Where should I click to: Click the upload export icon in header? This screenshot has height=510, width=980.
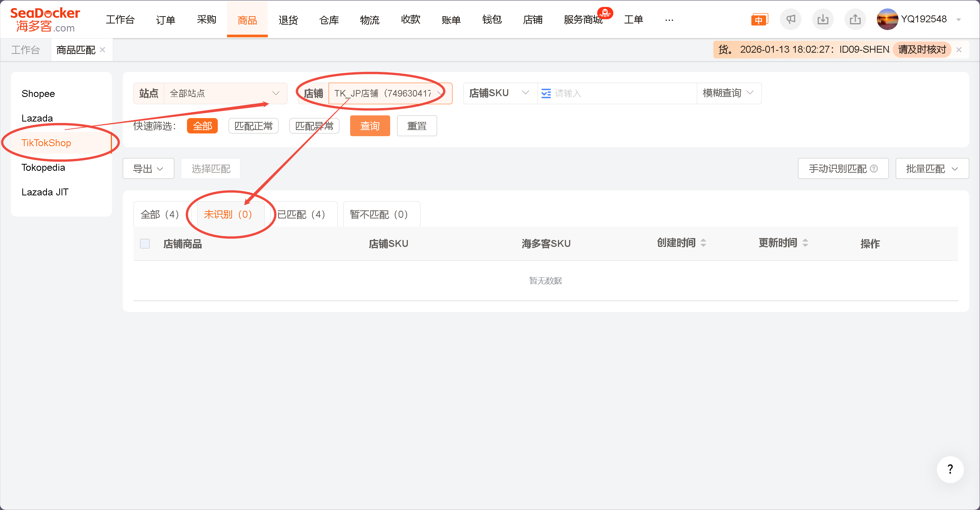(x=855, y=19)
